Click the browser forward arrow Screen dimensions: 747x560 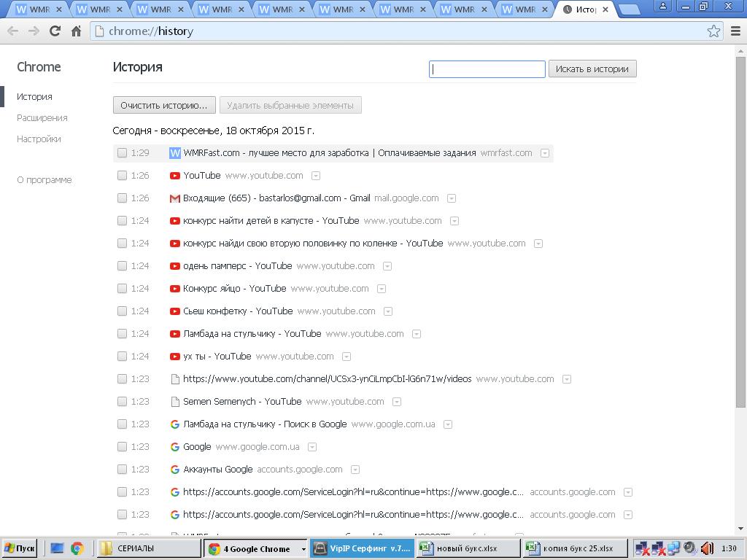click(x=34, y=31)
